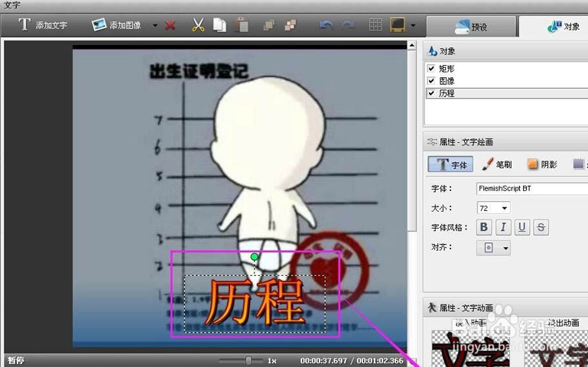The image size is (588, 367).
Task: Click the second animation preset thumbnail
Action: [x=556, y=349]
